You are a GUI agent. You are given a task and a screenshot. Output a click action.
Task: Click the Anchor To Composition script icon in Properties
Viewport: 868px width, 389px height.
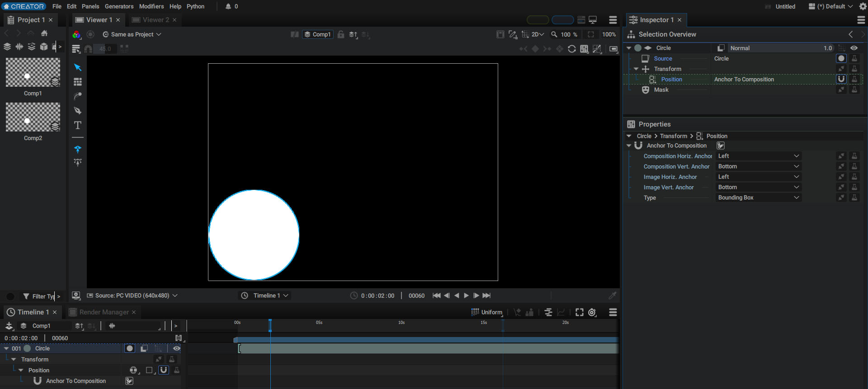point(721,145)
